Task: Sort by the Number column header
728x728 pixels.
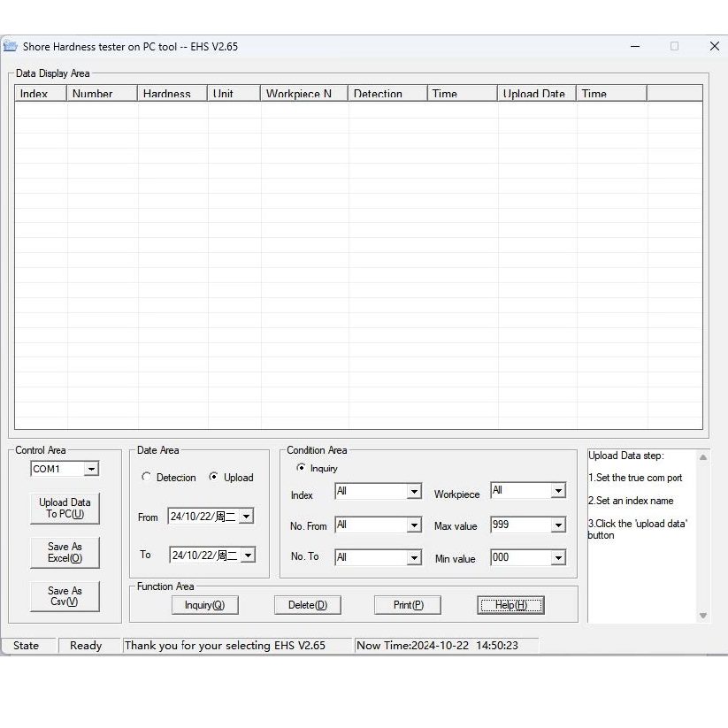Action: pyautogui.click(x=102, y=93)
